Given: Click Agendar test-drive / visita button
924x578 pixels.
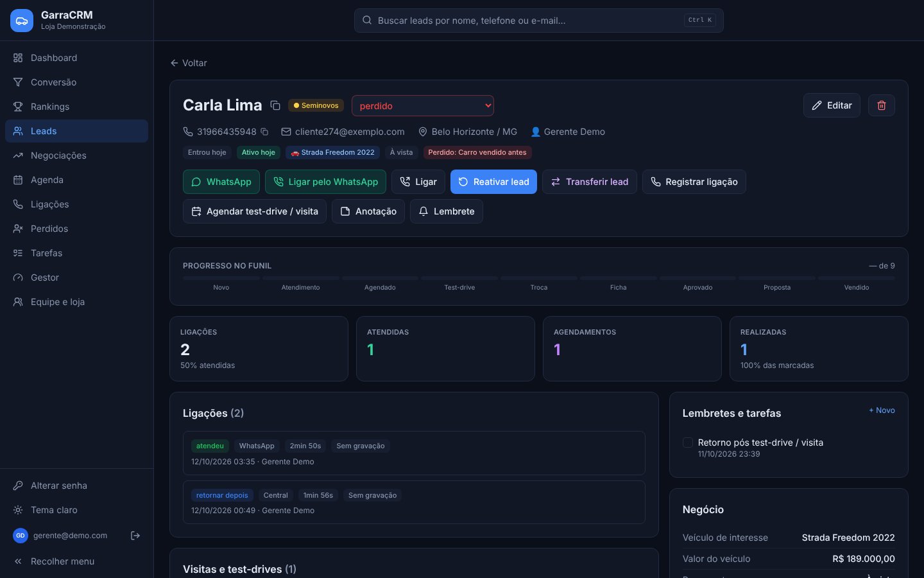Looking at the screenshot, I should pyautogui.click(x=255, y=211).
